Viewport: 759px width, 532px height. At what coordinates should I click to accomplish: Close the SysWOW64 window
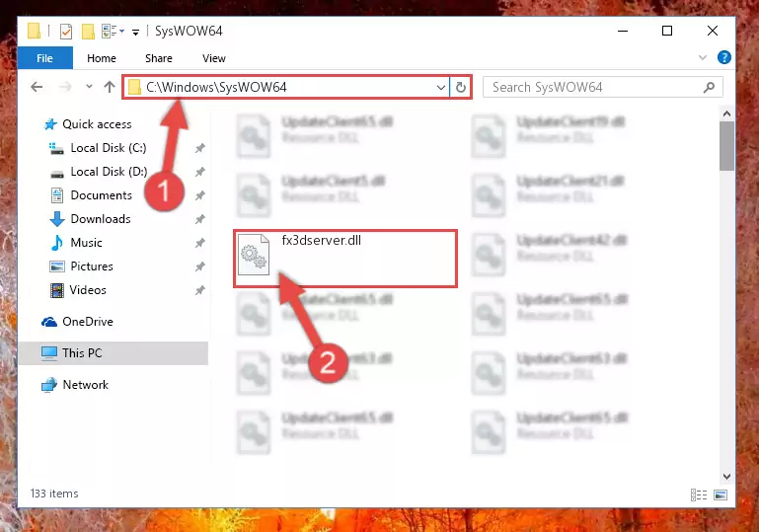[x=712, y=31]
